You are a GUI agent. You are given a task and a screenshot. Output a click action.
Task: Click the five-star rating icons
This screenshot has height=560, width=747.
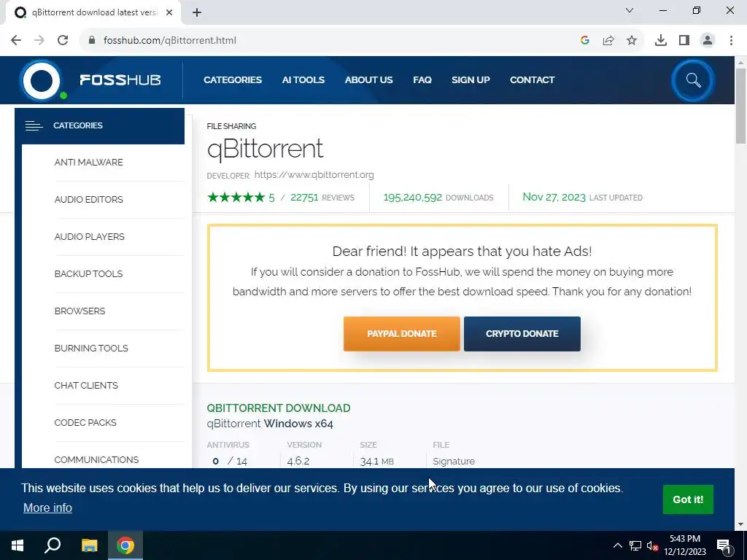click(x=236, y=198)
